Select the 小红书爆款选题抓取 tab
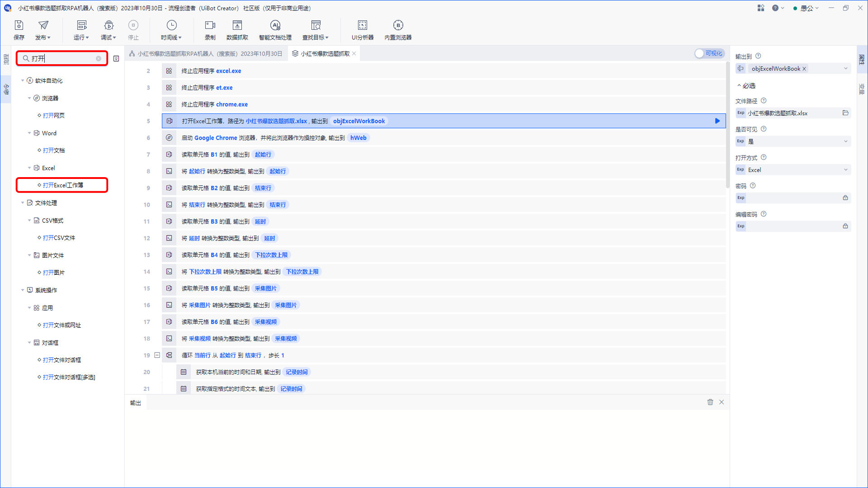 [x=324, y=53]
